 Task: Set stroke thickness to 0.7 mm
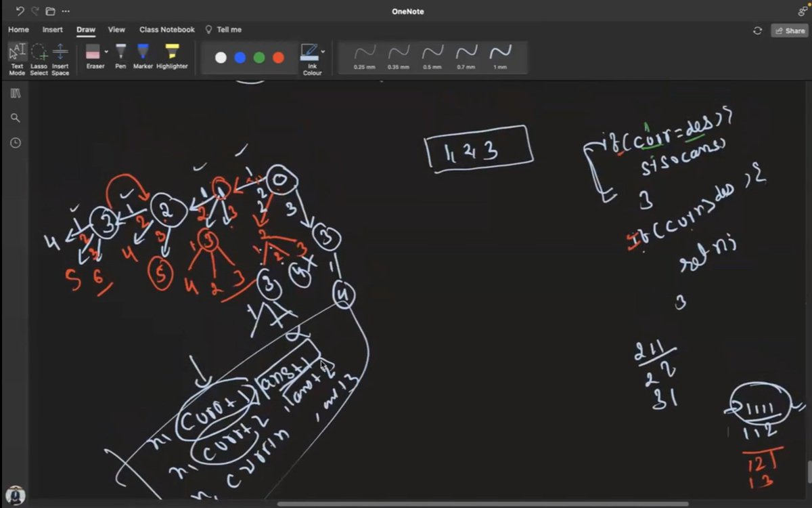[466, 57]
